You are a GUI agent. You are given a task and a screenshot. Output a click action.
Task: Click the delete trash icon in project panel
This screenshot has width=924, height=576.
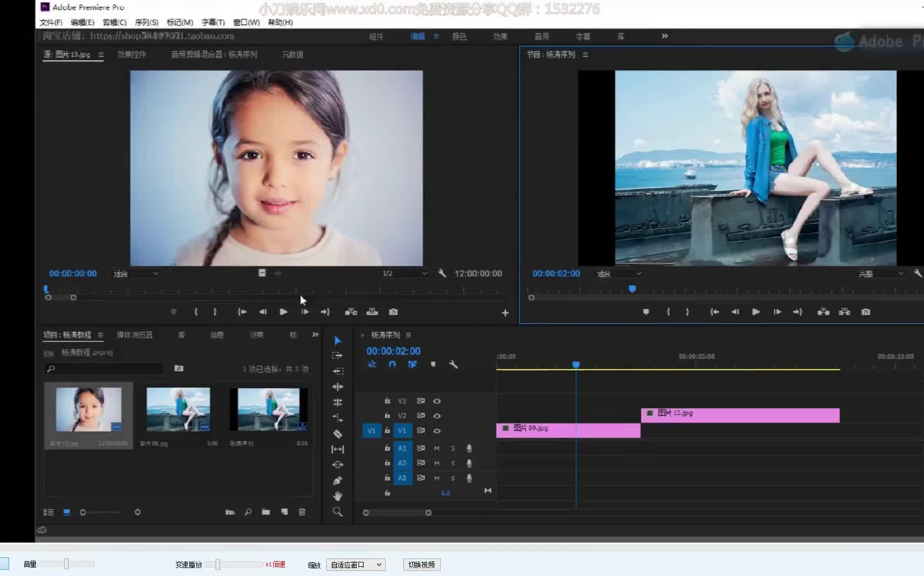click(302, 512)
